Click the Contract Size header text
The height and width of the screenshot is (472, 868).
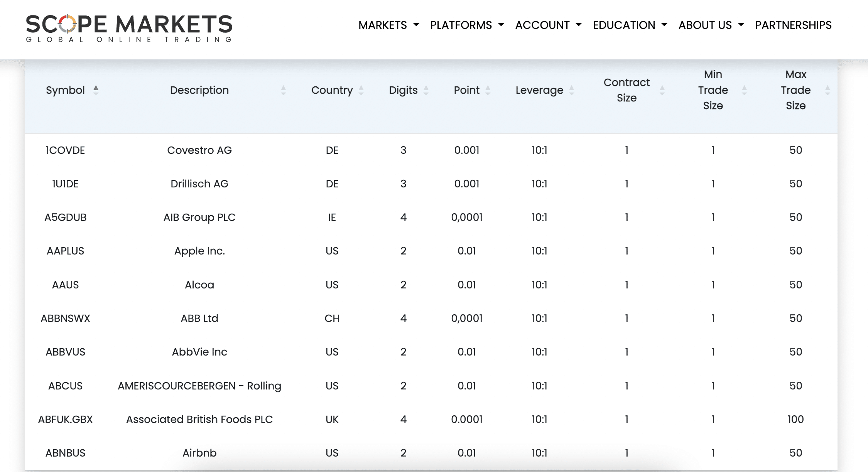pyautogui.click(x=627, y=90)
